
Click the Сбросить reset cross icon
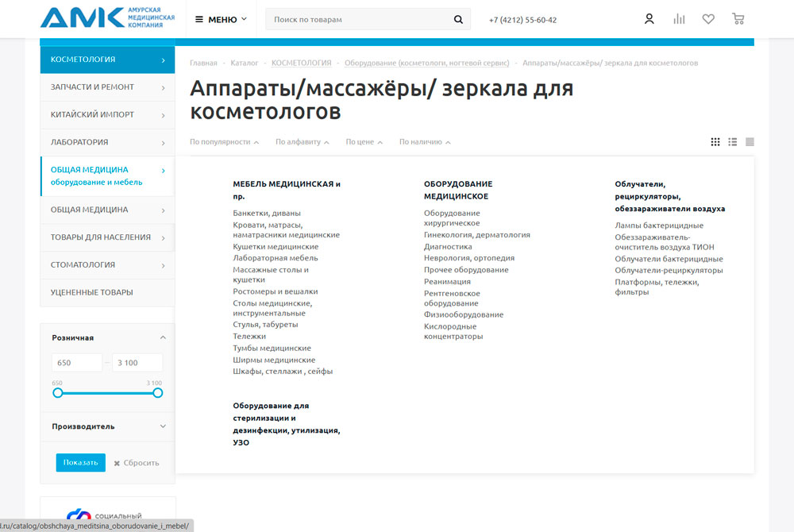pos(117,463)
